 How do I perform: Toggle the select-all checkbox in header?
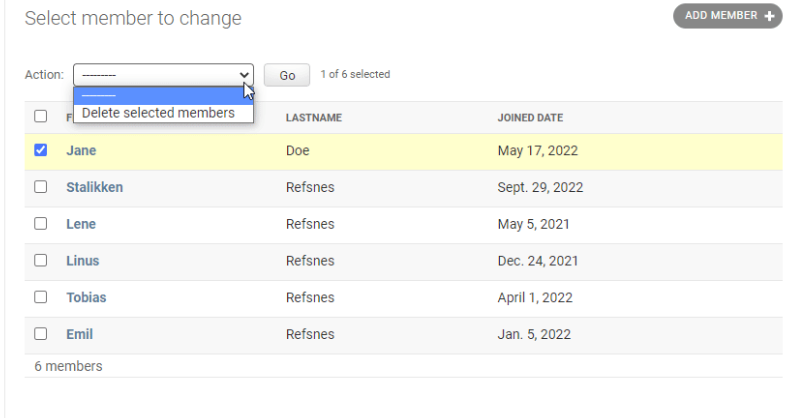(41, 116)
